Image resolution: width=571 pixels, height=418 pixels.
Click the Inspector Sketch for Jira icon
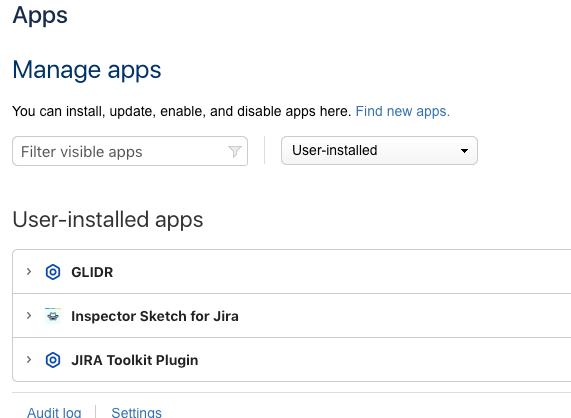point(53,316)
